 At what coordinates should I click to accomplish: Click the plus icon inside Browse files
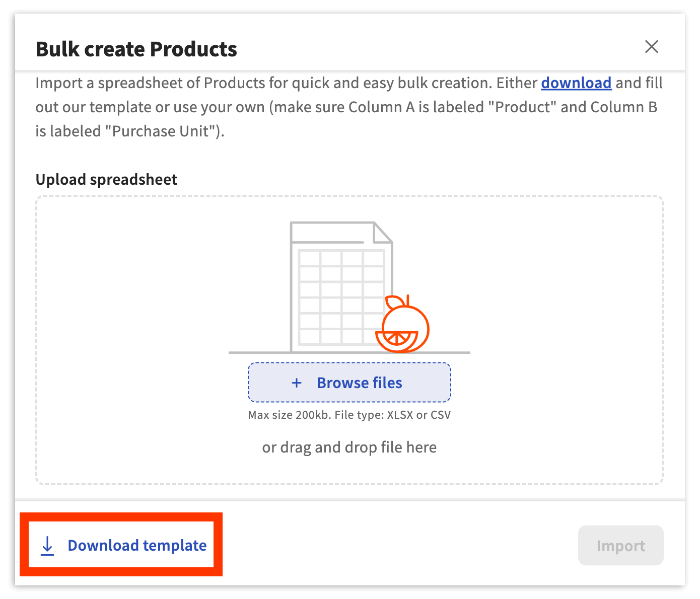tap(297, 383)
